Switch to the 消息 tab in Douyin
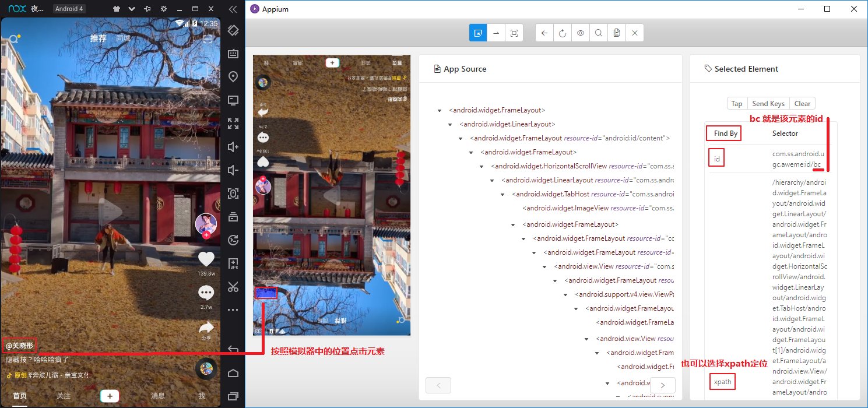 coord(157,396)
